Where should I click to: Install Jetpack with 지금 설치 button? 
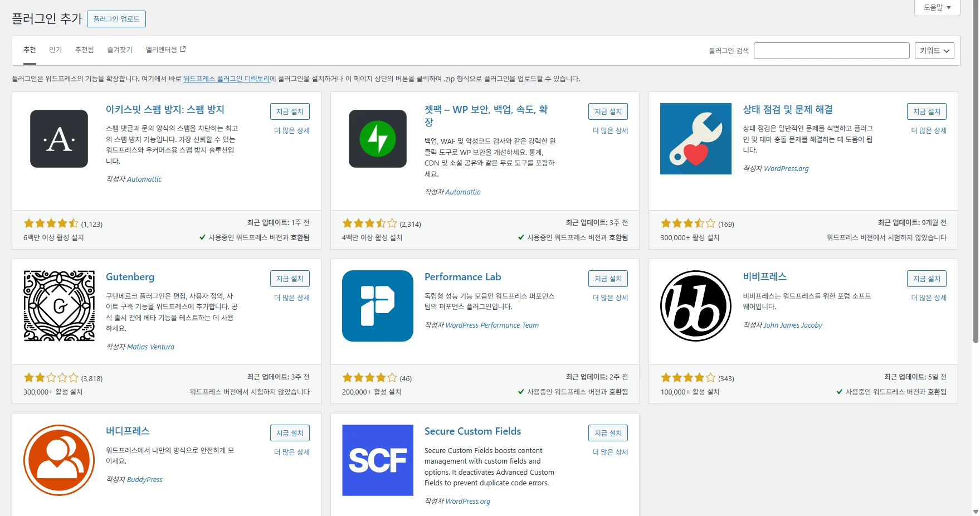coord(608,111)
